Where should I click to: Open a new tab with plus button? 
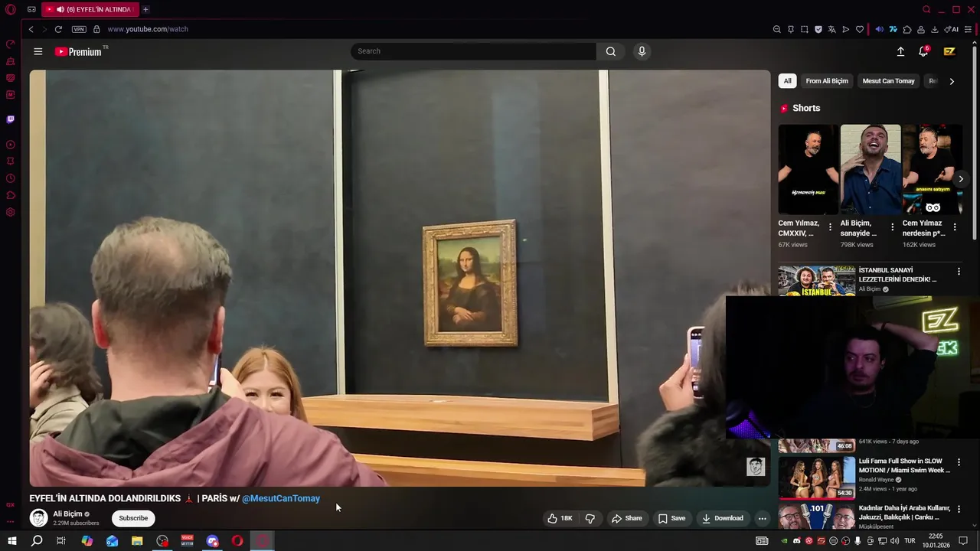[x=145, y=9]
